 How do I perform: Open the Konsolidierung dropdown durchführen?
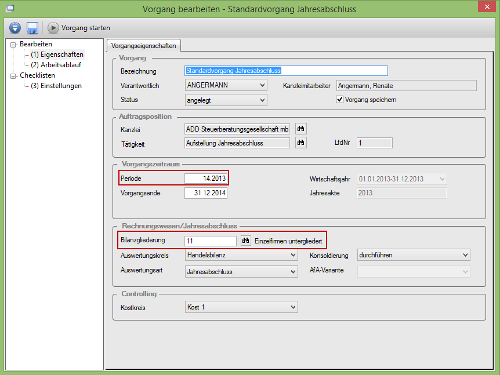click(x=414, y=255)
